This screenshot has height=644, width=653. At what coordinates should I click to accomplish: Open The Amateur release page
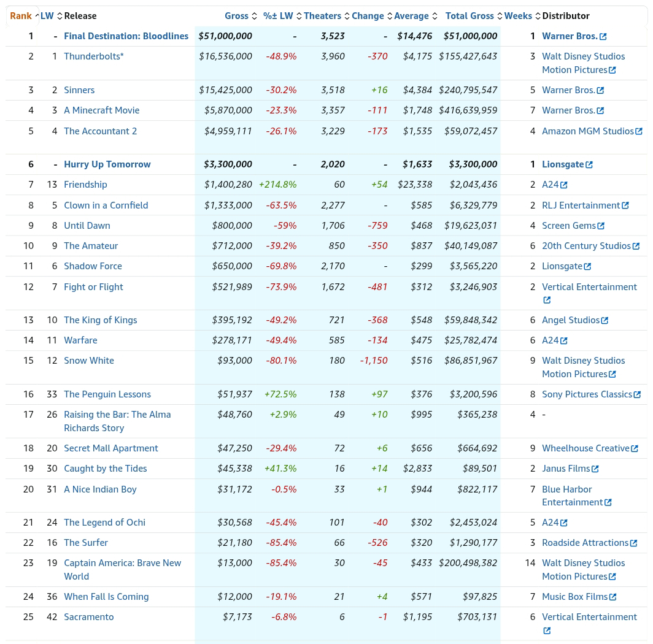[91, 246]
